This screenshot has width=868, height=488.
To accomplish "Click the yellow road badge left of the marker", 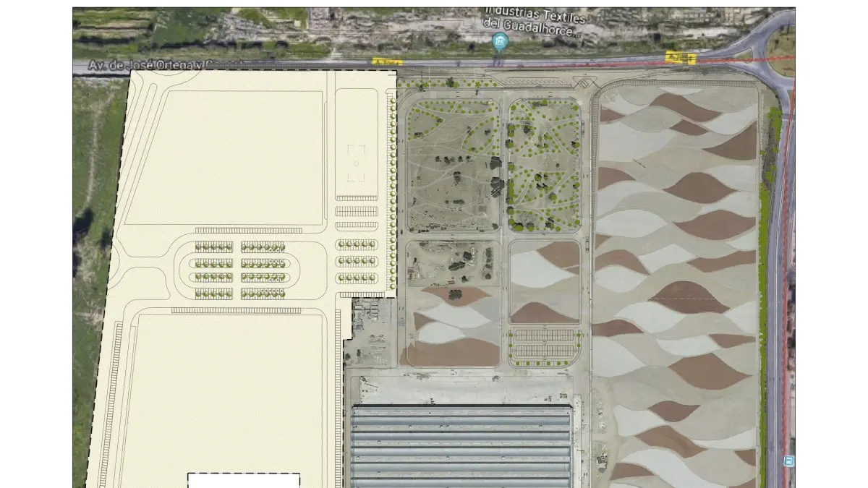I will point(386,61).
